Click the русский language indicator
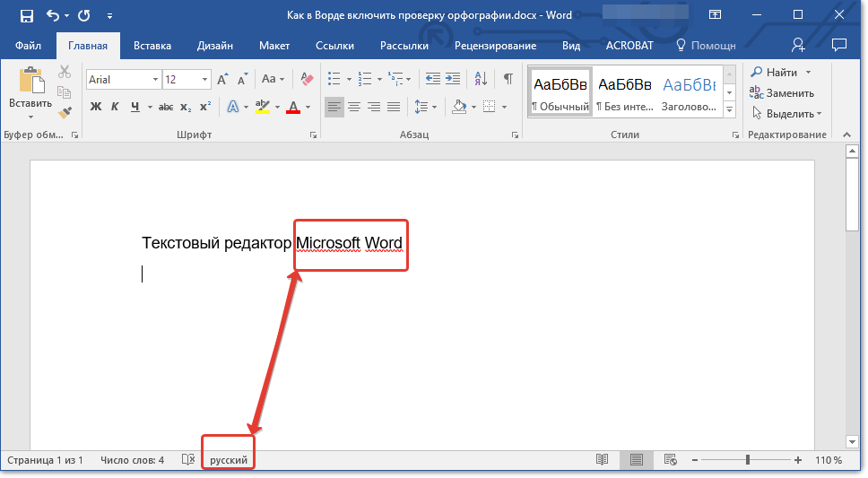The image size is (868, 478). tap(229, 460)
